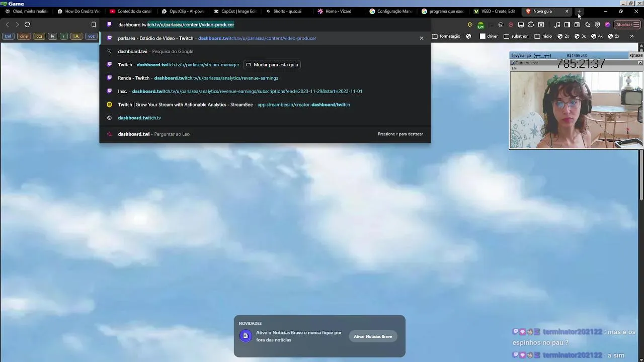644x362 pixels.
Task: Close the Camera.exe overlay window
Action: pyautogui.click(x=640, y=63)
